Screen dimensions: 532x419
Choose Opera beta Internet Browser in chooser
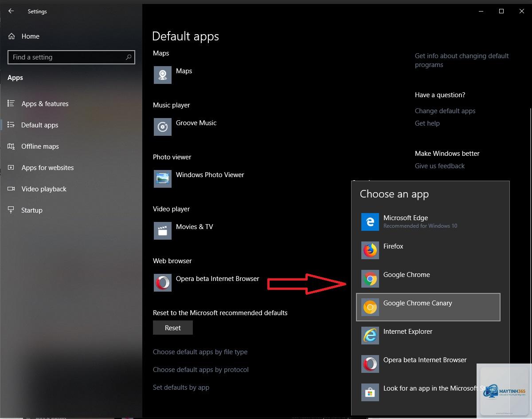point(425,360)
